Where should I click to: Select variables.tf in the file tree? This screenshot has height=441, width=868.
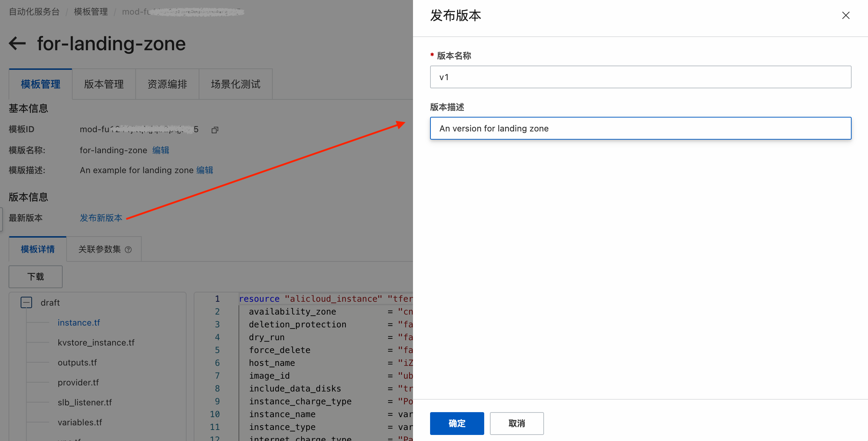[80, 422]
